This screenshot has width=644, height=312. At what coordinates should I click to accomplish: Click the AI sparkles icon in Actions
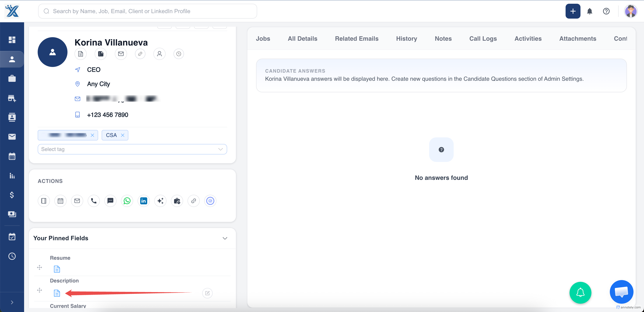tap(160, 201)
